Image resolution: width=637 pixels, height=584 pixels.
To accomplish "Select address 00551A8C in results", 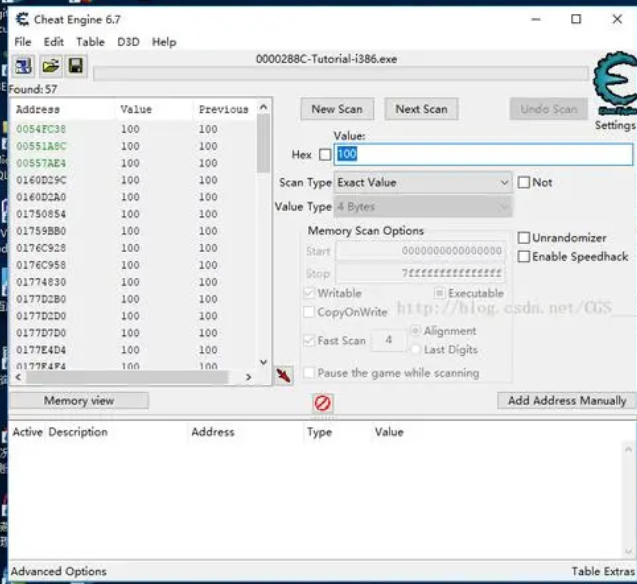I will (x=41, y=146).
